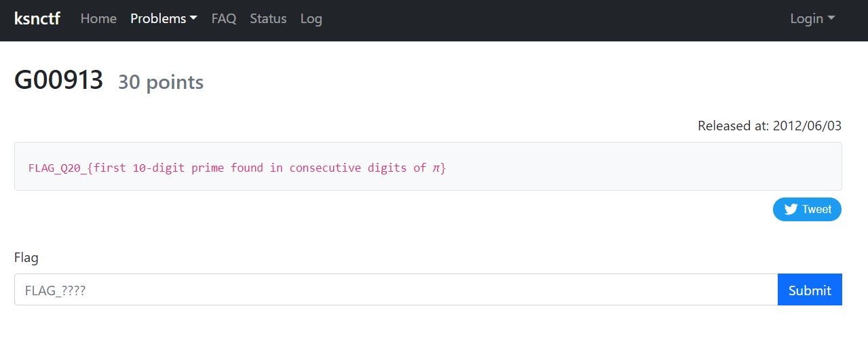Submit the flag answer
Screen dimensions: 868x338
810,290
